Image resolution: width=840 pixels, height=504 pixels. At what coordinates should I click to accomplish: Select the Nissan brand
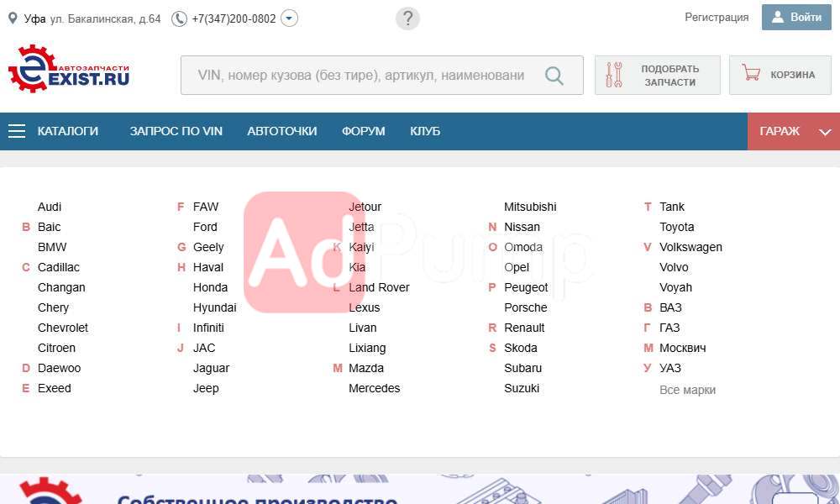point(522,227)
